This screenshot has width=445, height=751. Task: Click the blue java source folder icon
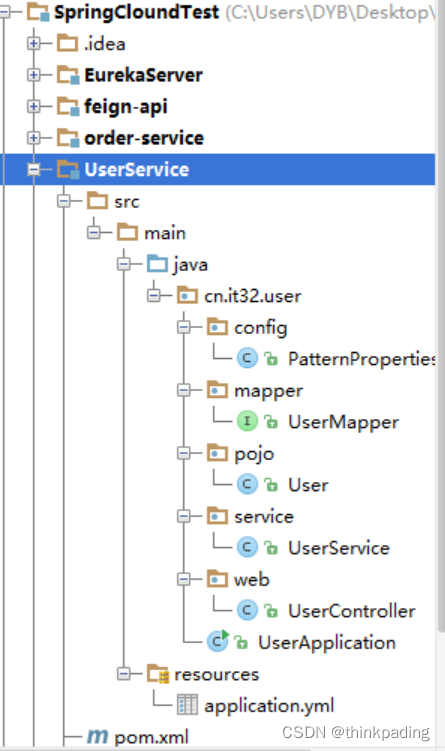point(157,264)
